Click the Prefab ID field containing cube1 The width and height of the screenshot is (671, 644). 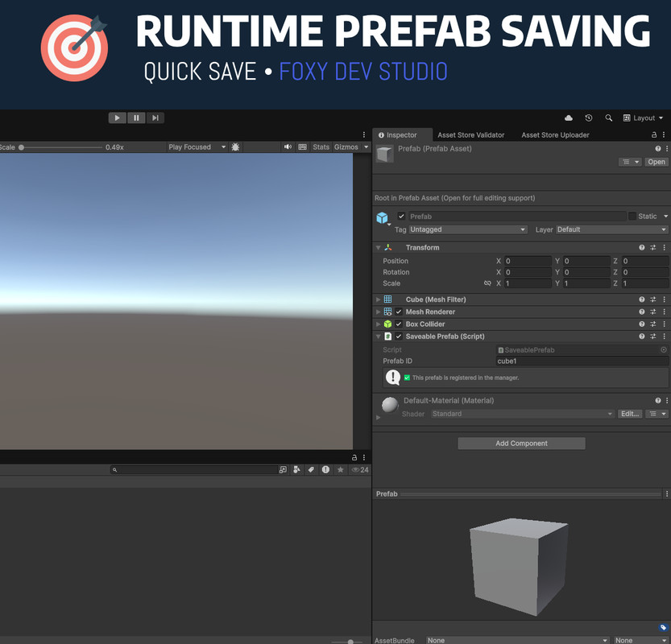[580, 361]
